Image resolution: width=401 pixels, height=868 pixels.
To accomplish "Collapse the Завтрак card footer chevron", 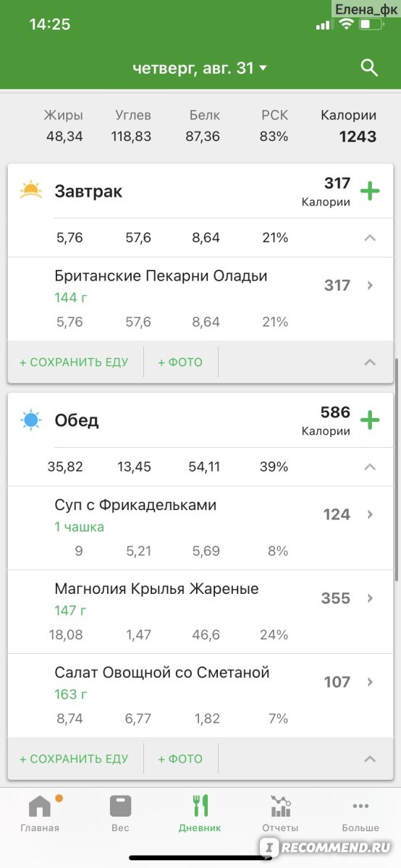I will (370, 362).
